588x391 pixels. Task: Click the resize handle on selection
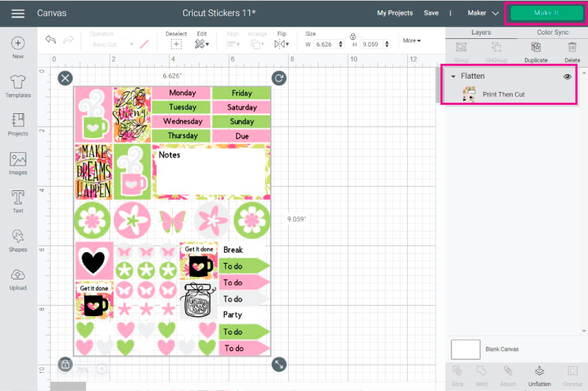click(279, 364)
